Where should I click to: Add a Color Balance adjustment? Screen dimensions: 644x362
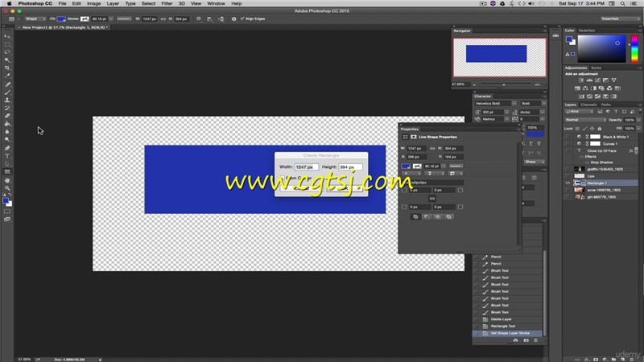(585, 88)
